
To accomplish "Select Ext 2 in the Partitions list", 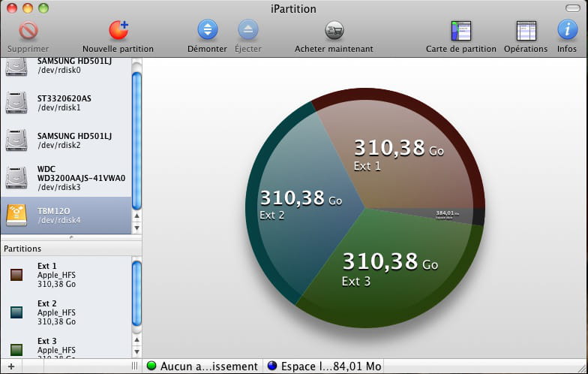I will (66, 312).
